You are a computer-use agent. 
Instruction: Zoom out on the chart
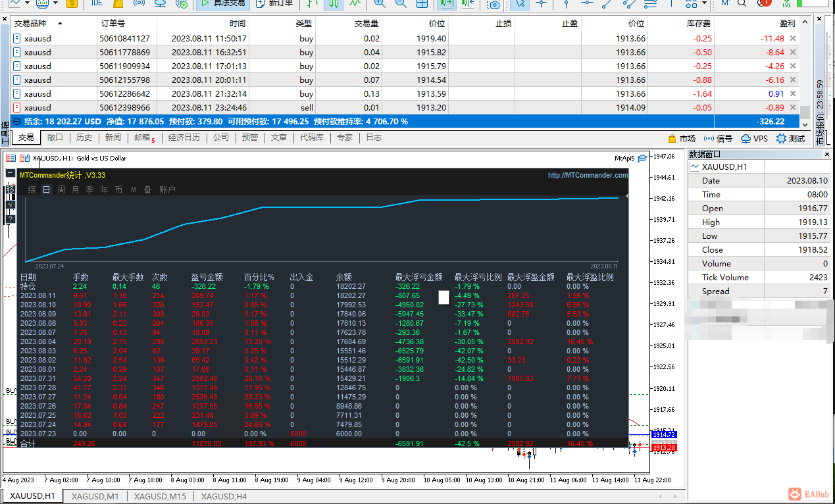click(x=402, y=3)
